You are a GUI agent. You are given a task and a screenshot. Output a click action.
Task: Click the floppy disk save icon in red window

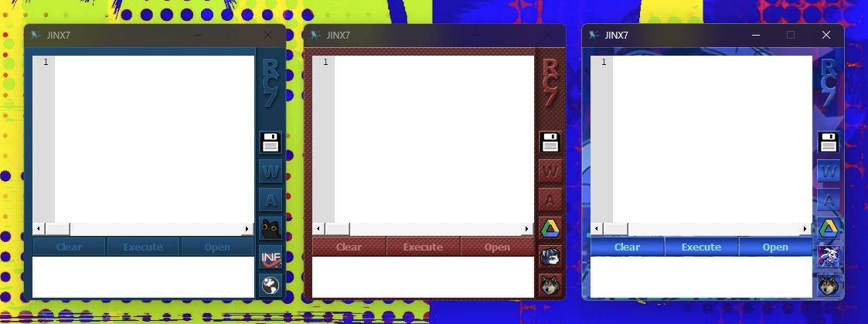click(550, 142)
